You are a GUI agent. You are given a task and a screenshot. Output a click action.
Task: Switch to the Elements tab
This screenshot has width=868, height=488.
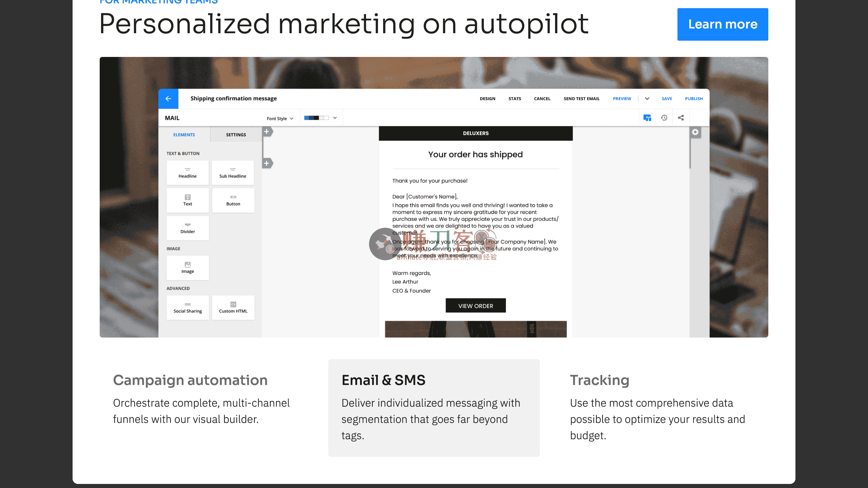tap(184, 135)
